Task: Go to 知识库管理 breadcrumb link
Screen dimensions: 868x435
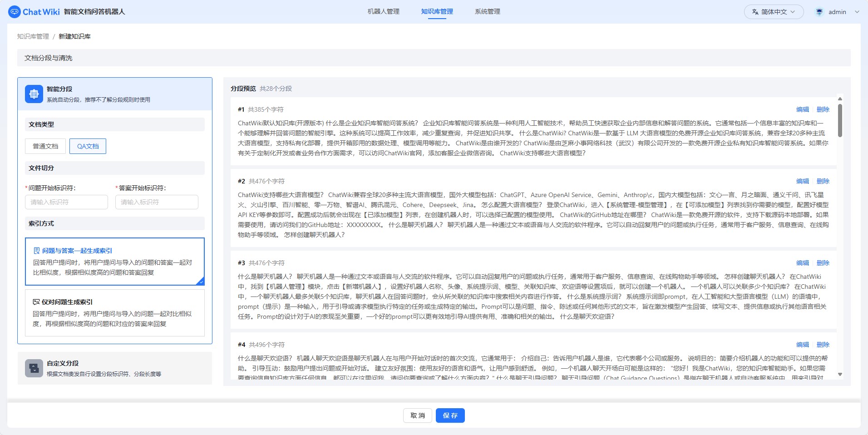Action: (x=33, y=36)
